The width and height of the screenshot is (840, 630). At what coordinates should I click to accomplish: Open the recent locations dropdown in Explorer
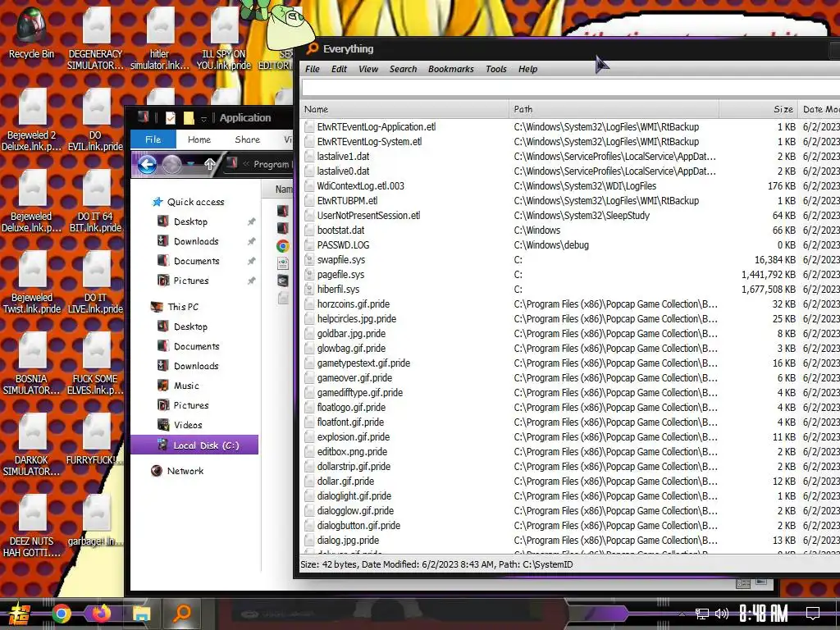(x=191, y=164)
